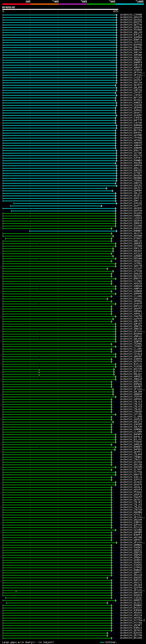Click the cyan ~100% identity legend segment
The width and height of the screenshot is (146, 644).
[130, 4]
